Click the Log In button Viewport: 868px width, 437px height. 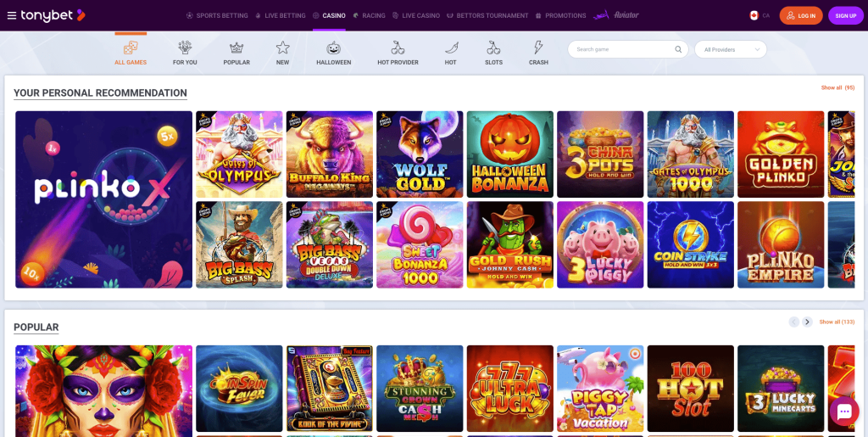coord(801,15)
